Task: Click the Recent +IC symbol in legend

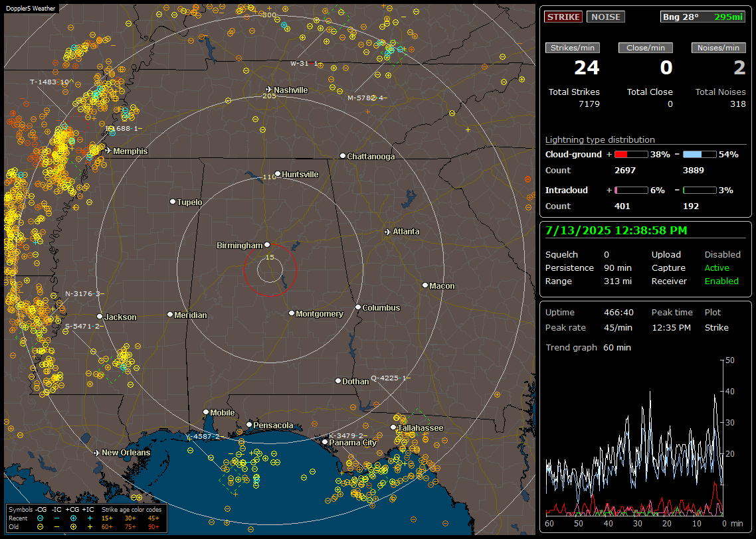Action: [x=90, y=518]
